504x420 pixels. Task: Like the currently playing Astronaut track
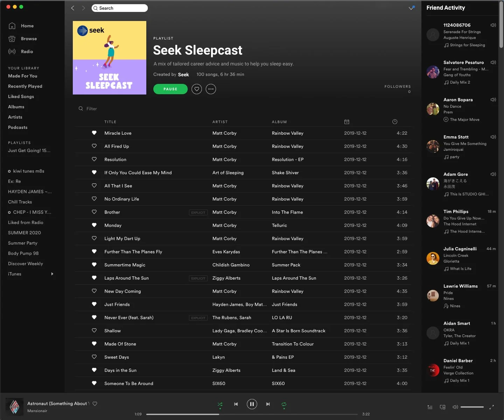pos(95,404)
